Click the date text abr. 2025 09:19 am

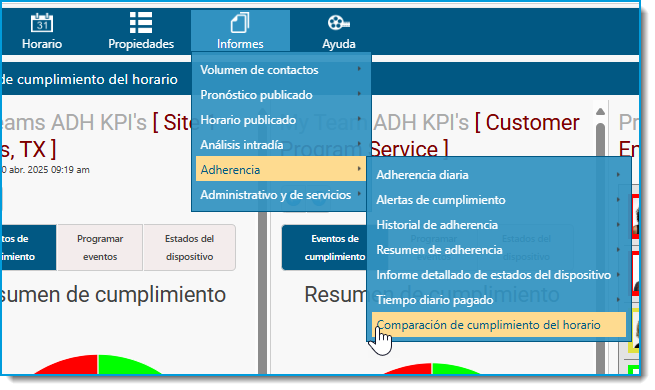tap(49, 170)
